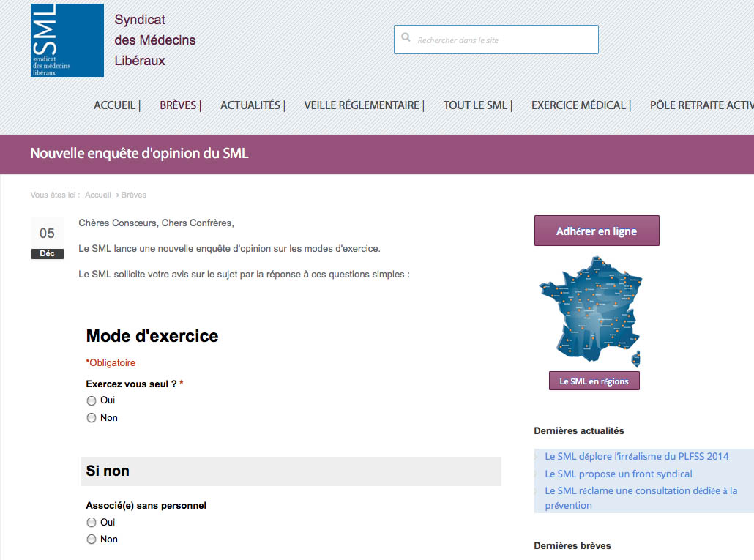Choose Non for Associé(e) sans personnel
The height and width of the screenshot is (560, 754).
click(92, 540)
